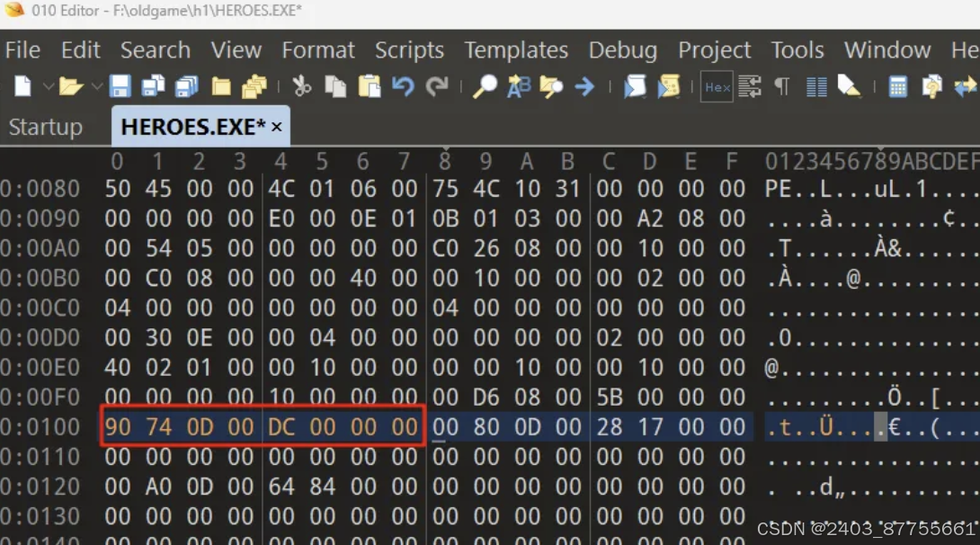The width and height of the screenshot is (980, 545).
Task: Click byte A2 in row 0090
Action: coord(650,219)
